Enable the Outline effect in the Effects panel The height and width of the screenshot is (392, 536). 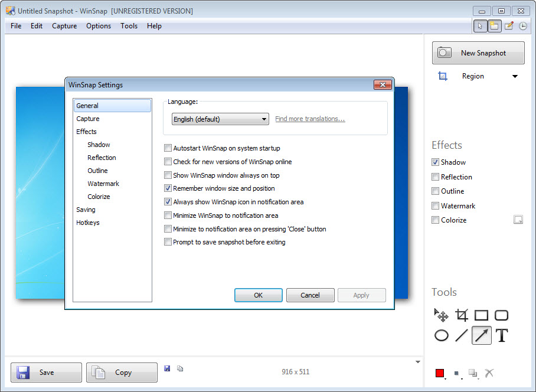[x=435, y=191]
